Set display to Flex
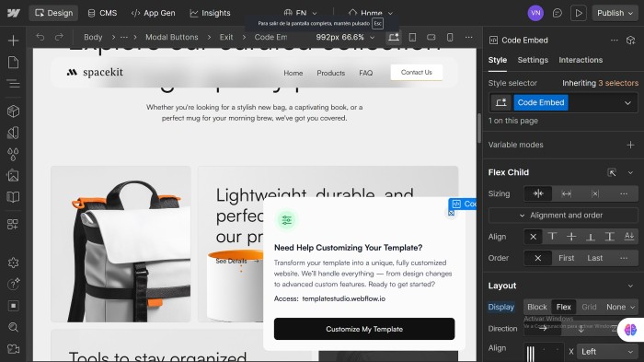This screenshot has width=644, height=362. click(x=563, y=307)
